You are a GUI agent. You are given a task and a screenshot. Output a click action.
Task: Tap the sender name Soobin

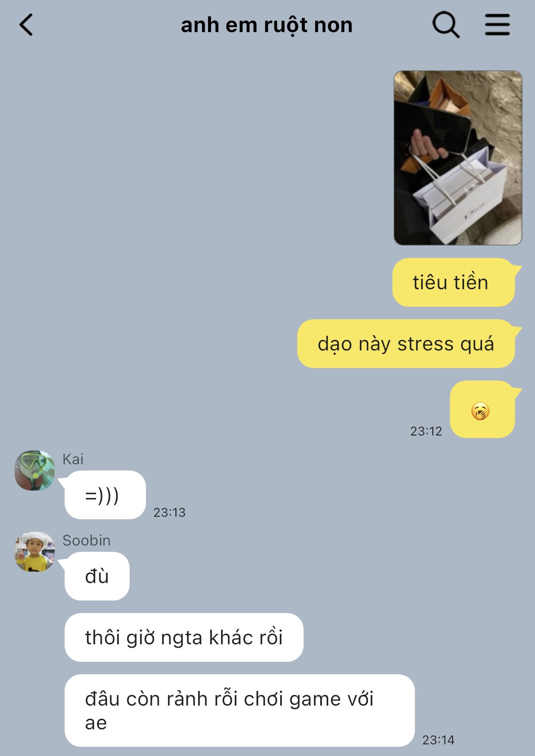coord(86,540)
